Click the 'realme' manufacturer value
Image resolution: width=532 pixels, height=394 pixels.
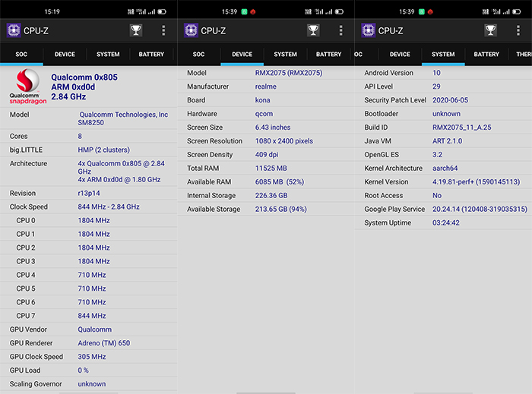tap(266, 87)
